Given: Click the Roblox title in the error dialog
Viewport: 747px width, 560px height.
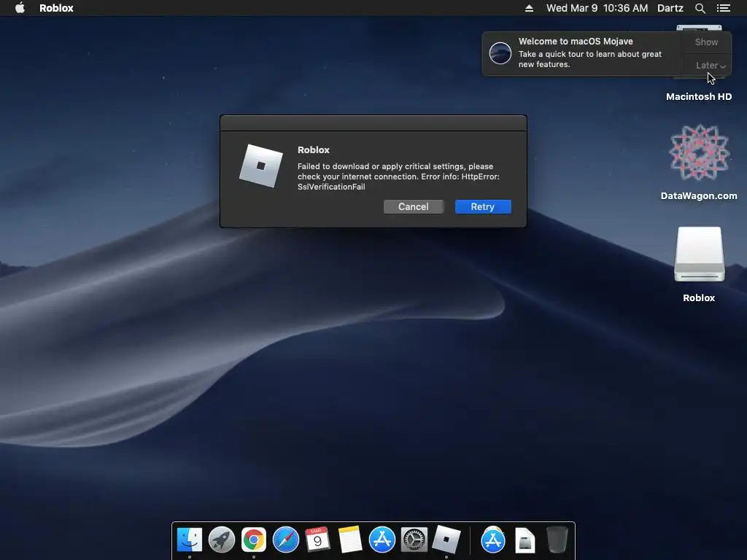Looking at the screenshot, I should point(314,150).
